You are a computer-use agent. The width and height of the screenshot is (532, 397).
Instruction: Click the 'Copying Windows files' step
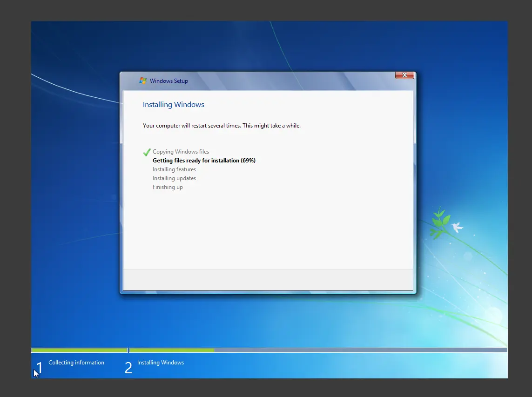(181, 152)
